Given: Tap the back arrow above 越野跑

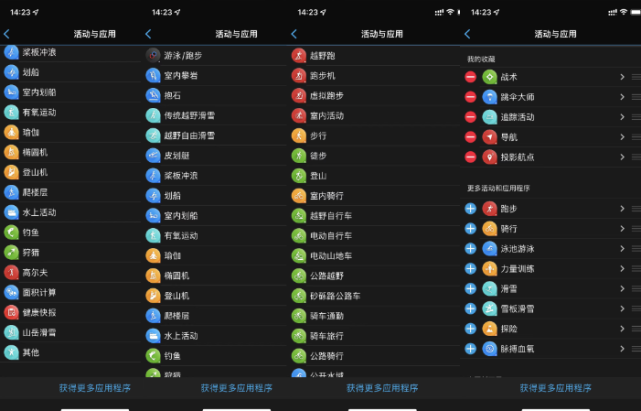Looking at the screenshot, I should pyautogui.click(x=294, y=34).
